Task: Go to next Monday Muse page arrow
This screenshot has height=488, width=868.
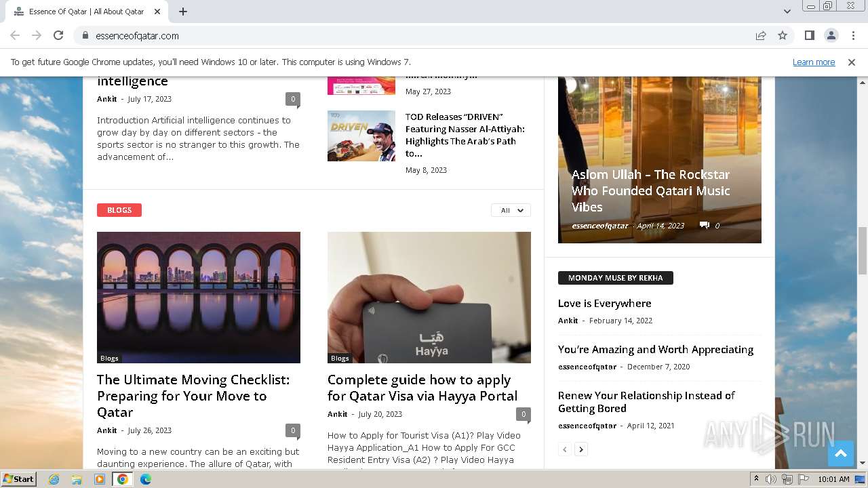Action: (581, 449)
